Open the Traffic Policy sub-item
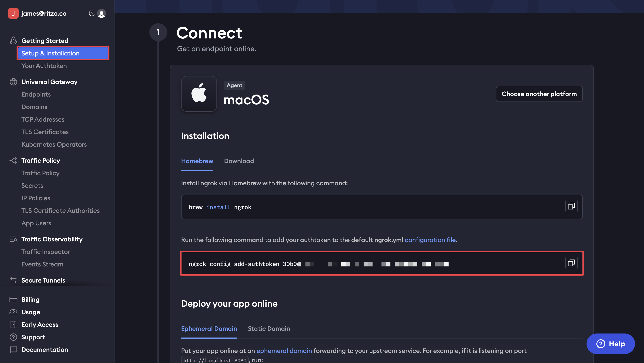This screenshot has width=644, height=363. [x=40, y=173]
